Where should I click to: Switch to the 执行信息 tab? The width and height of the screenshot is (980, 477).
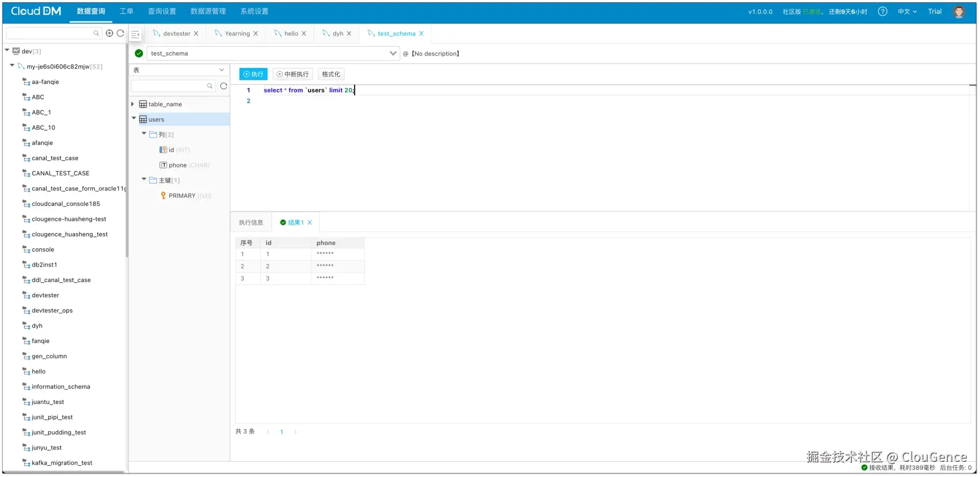tap(251, 223)
